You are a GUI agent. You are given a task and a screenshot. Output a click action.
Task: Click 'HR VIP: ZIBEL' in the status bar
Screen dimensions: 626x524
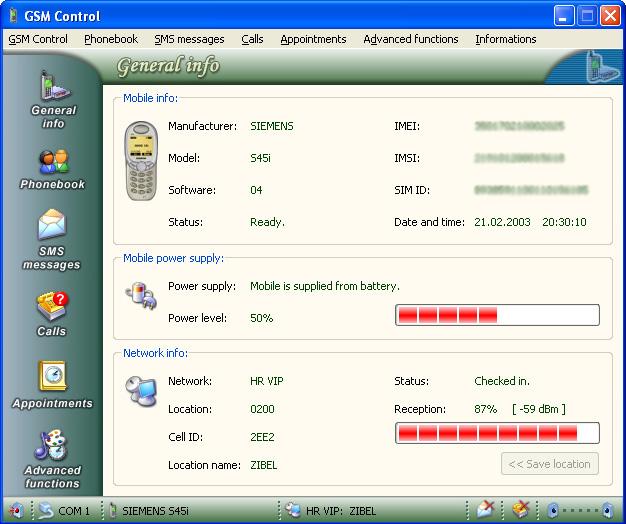(x=341, y=511)
